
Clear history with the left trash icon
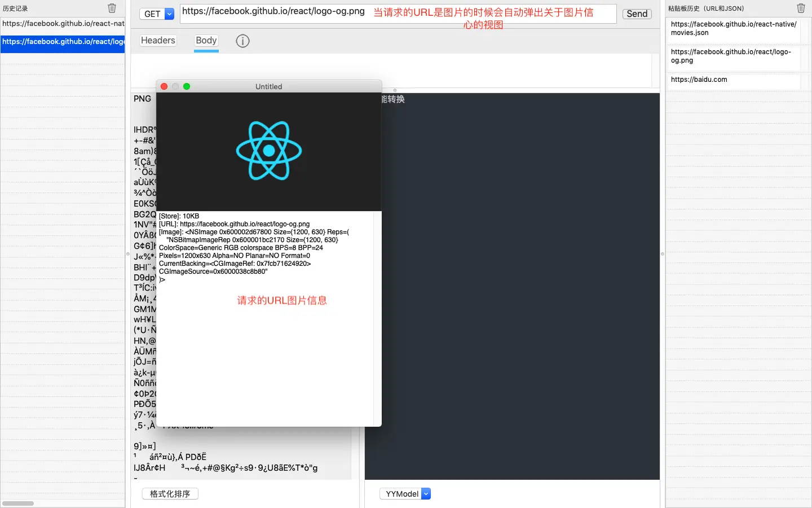(112, 8)
